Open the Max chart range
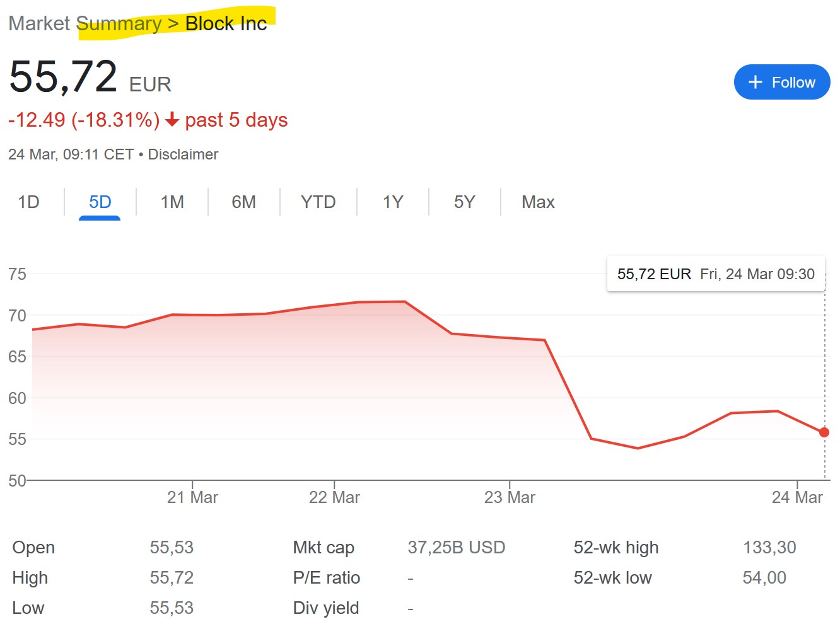The width and height of the screenshot is (840, 629). 538,202
